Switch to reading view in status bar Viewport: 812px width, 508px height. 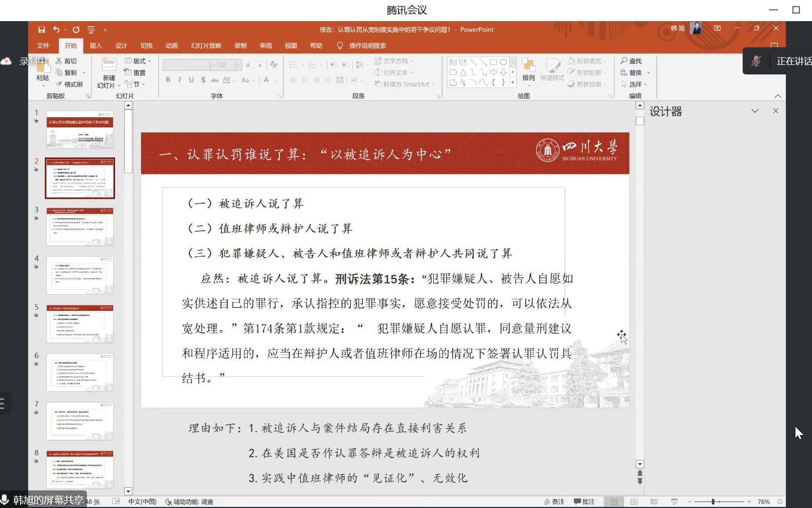(x=654, y=501)
